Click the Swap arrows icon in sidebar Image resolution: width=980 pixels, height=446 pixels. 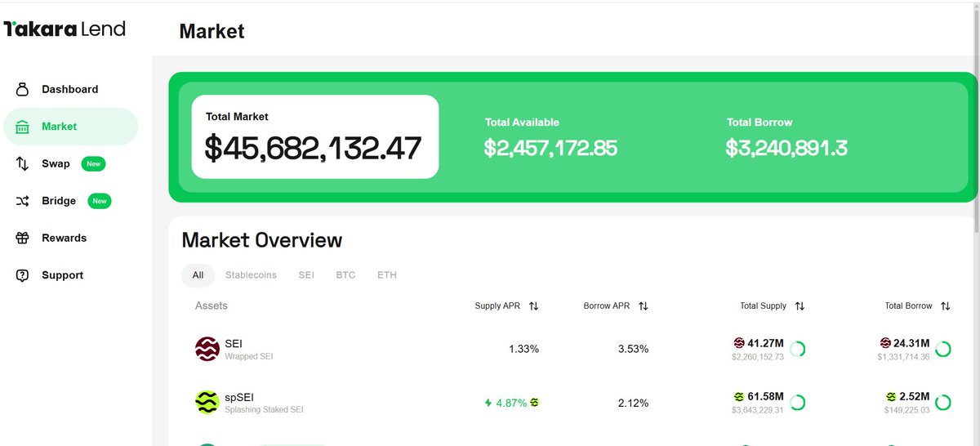[23, 163]
